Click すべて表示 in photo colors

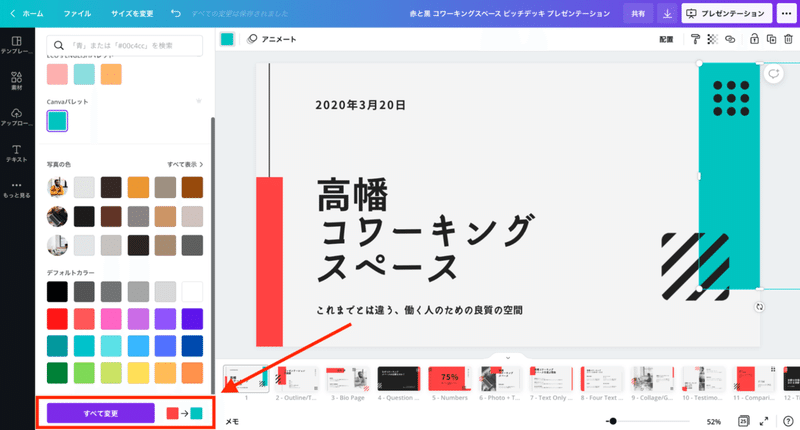(x=185, y=164)
